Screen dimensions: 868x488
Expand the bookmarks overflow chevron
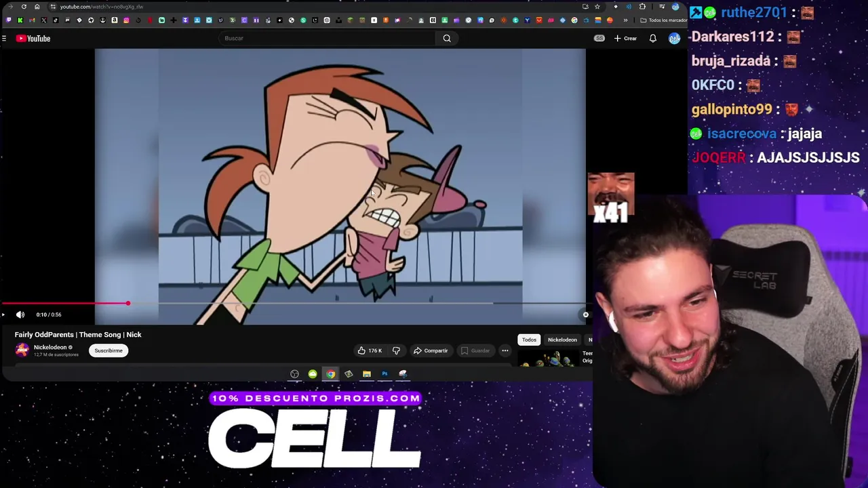625,20
